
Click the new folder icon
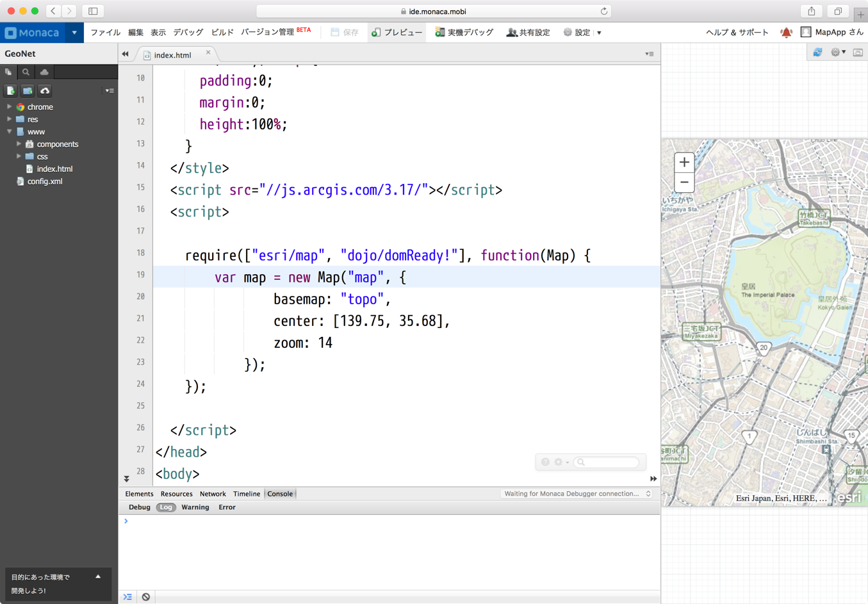click(28, 91)
